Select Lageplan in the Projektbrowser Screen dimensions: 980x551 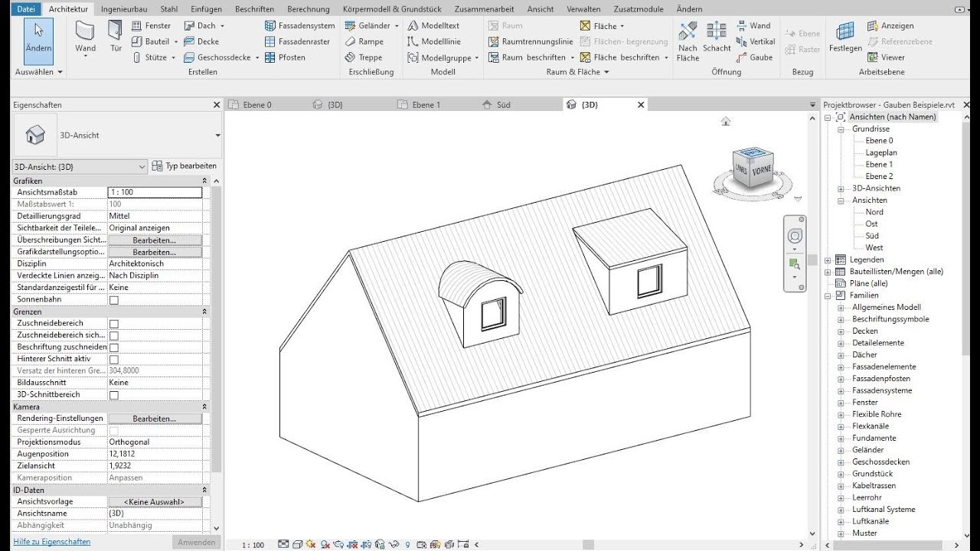tap(881, 152)
